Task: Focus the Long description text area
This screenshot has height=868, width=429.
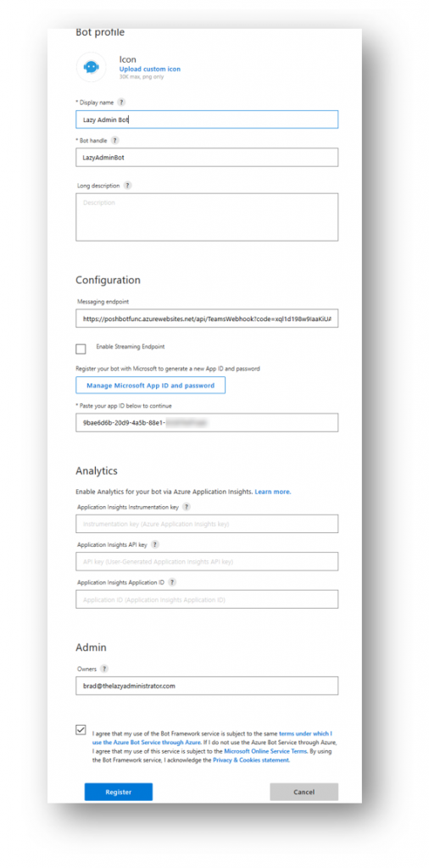Action: [x=207, y=217]
